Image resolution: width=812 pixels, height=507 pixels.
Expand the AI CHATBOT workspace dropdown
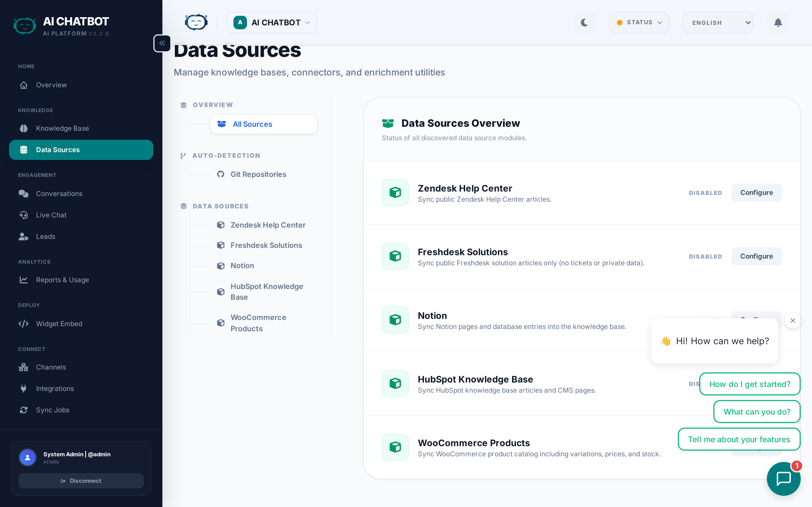click(x=272, y=23)
